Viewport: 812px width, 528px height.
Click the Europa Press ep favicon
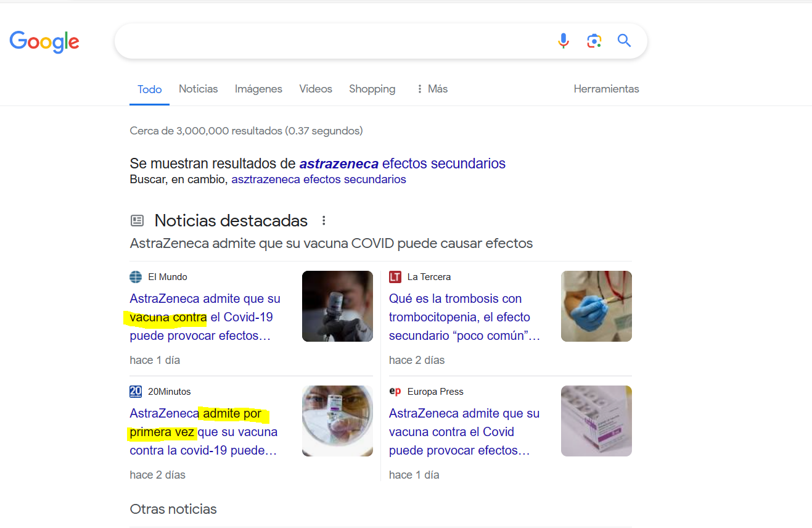pos(395,392)
